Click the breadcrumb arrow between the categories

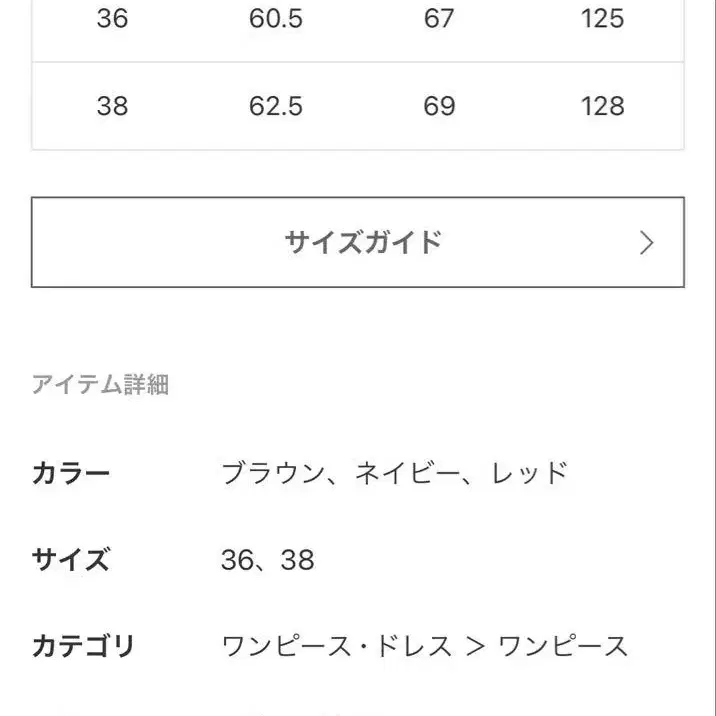(x=476, y=647)
